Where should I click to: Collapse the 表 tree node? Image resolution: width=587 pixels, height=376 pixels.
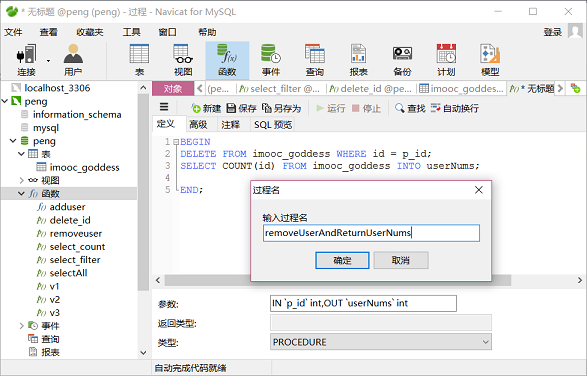pyautogui.click(x=21, y=154)
